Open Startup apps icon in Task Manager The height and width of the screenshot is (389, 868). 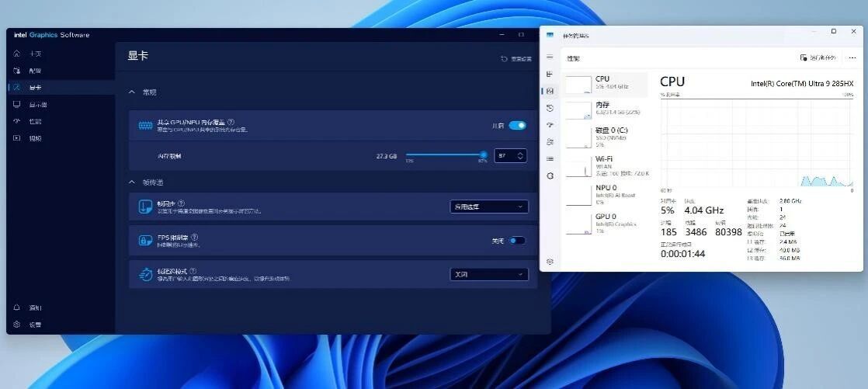550,125
